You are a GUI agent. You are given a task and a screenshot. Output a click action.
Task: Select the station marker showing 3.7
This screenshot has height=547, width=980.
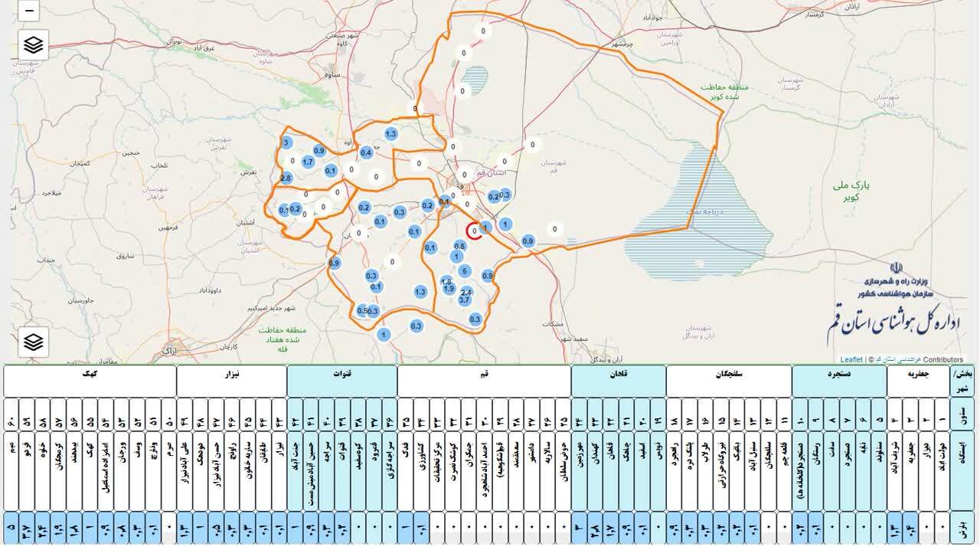464,300
